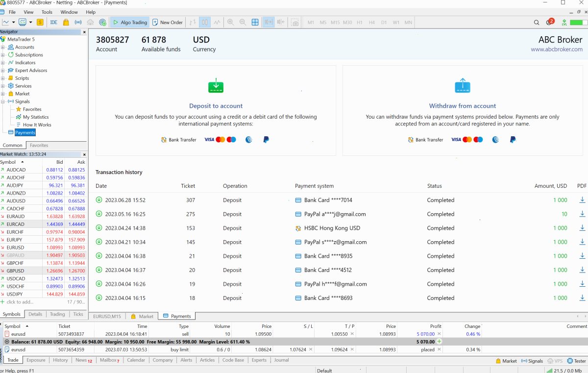Open the View menu
Screen dimensions: 588x373
[x=28, y=12]
